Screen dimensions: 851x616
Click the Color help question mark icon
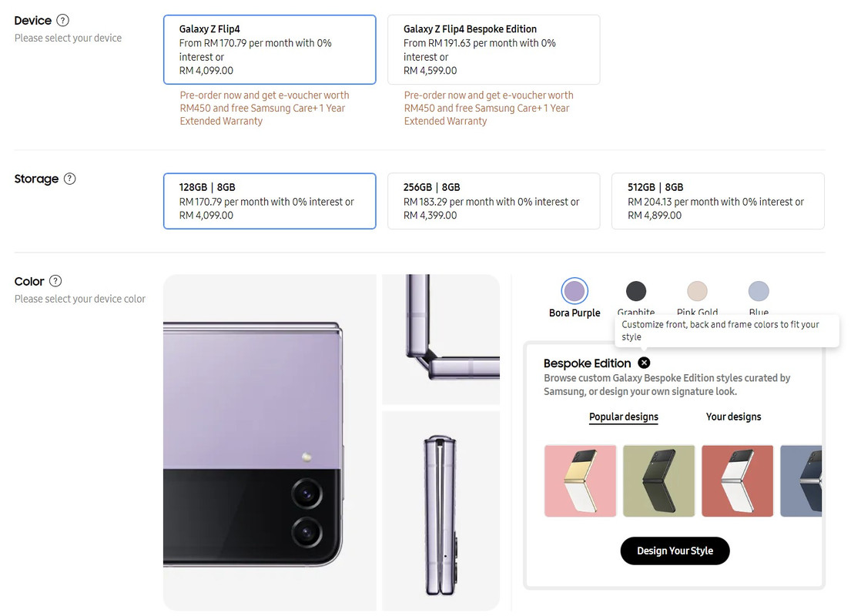(x=55, y=281)
